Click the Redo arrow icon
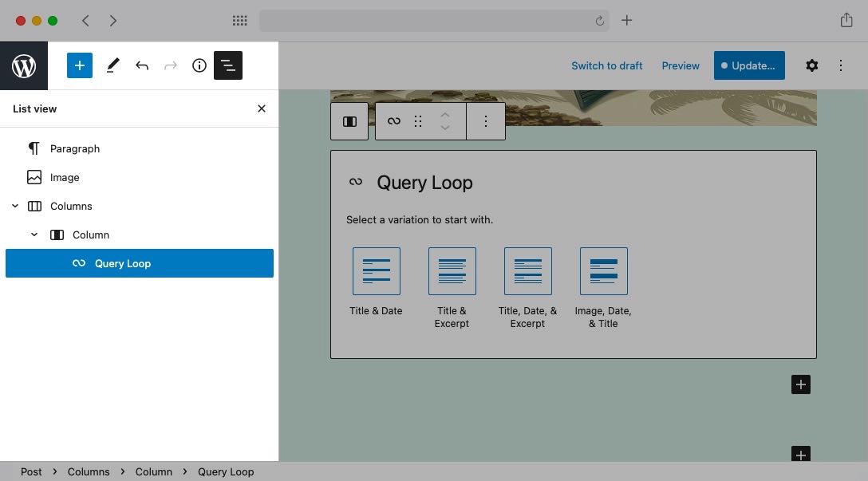The image size is (868, 481). tap(170, 65)
